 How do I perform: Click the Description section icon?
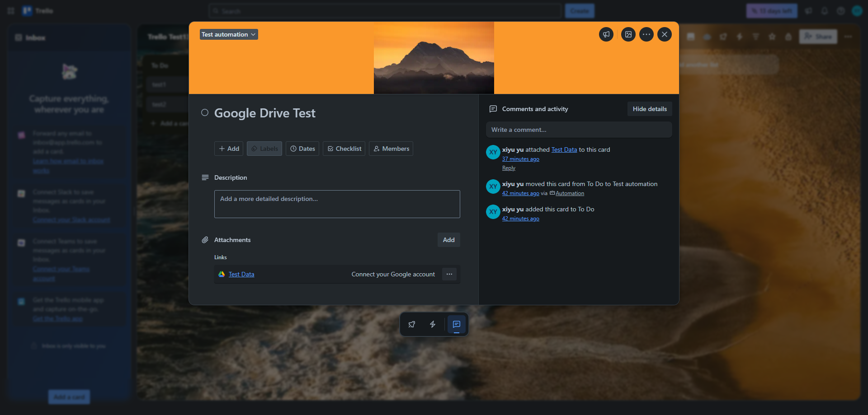tap(205, 177)
